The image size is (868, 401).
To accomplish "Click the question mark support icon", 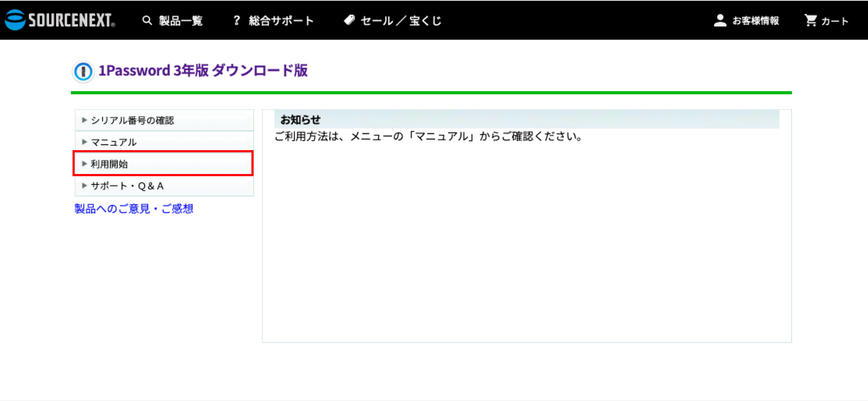I will click(237, 20).
